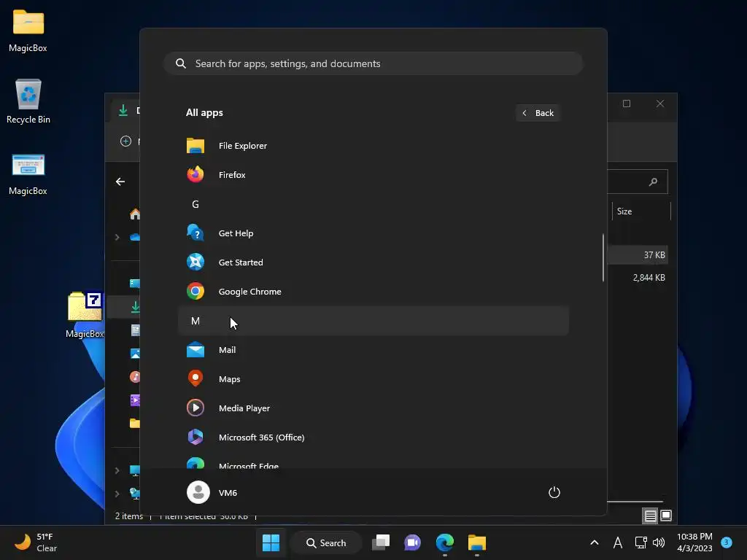Click the Size column header in Explorer
747x560 pixels.
click(640, 211)
